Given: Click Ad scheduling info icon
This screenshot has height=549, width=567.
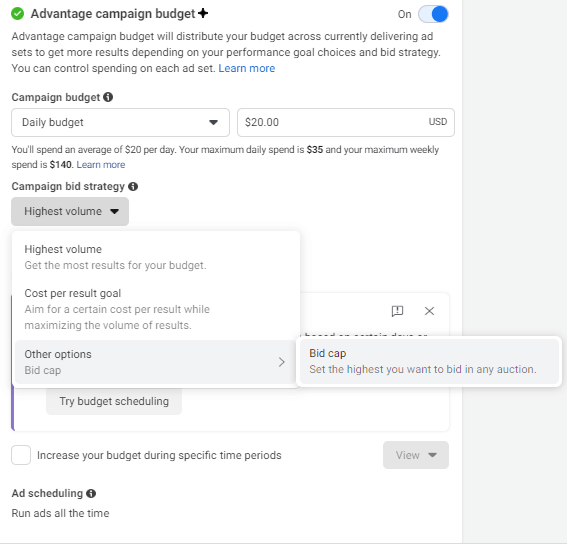Looking at the screenshot, I should (91, 493).
